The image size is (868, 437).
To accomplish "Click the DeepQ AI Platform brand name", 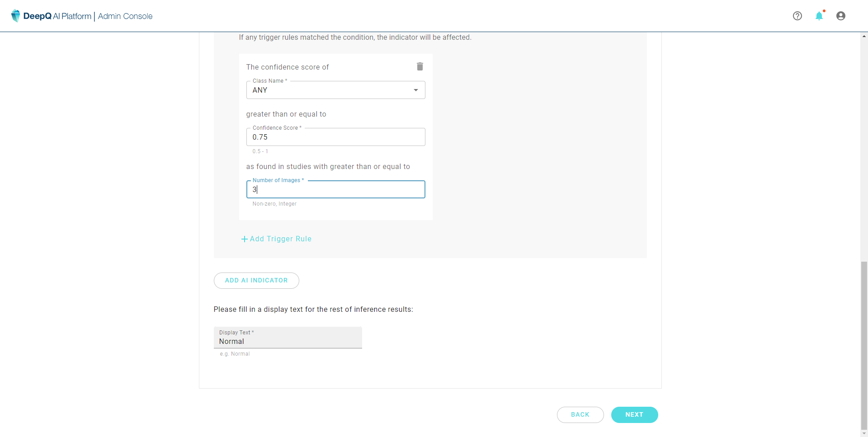I will point(57,16).
